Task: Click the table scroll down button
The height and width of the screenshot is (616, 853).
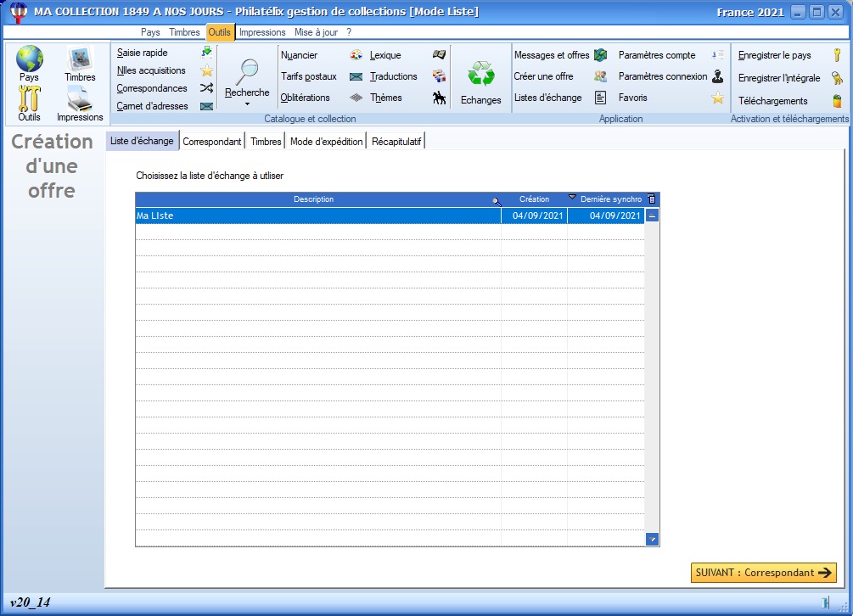Action: coord(652,540)
